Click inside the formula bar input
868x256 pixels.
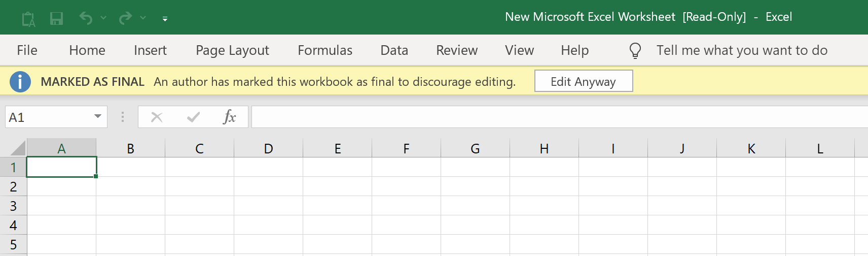(x=560, y=117)
